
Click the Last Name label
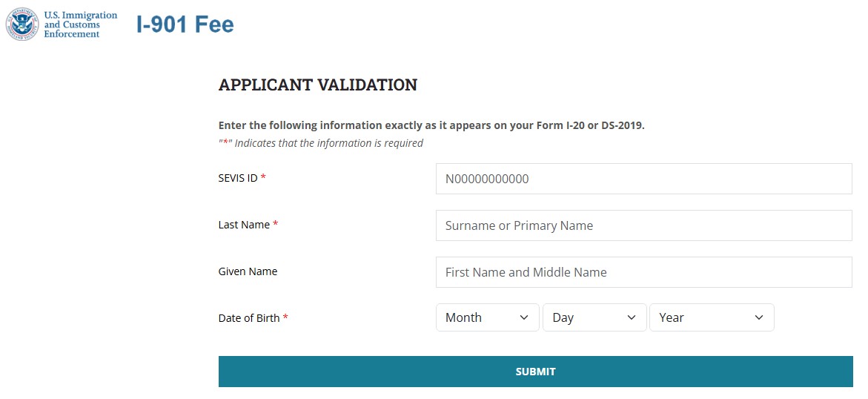[x=244, y=225]
